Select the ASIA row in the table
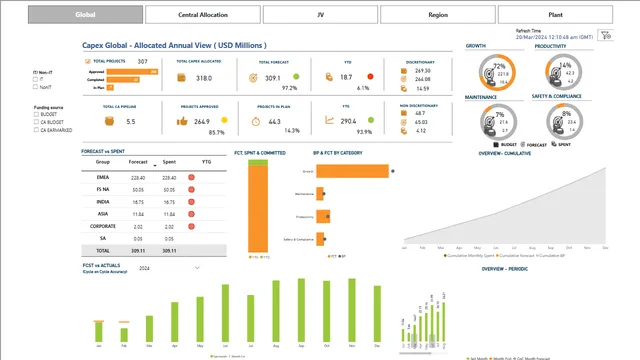 point(154,214)
